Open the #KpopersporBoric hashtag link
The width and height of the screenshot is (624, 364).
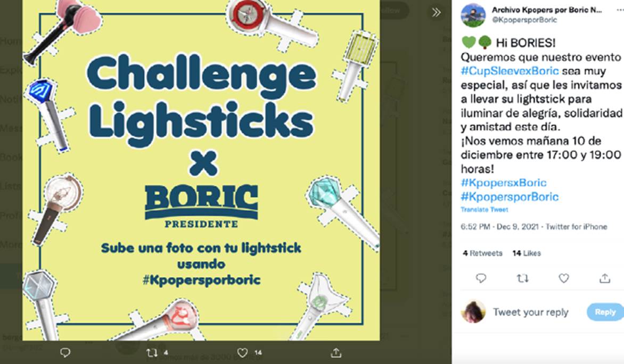(x=510, y=196)
